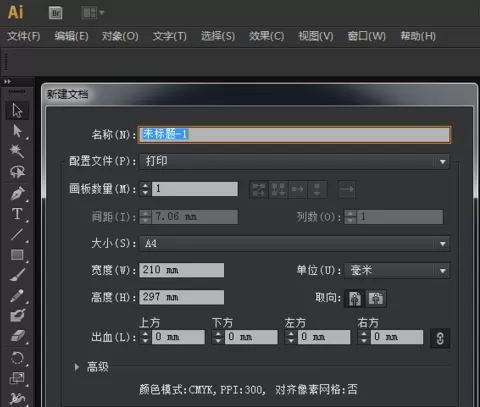This screenshot has width=480, height=407.
Task: Click the 上方 top bleed value field
Action: tap(178, 337)
